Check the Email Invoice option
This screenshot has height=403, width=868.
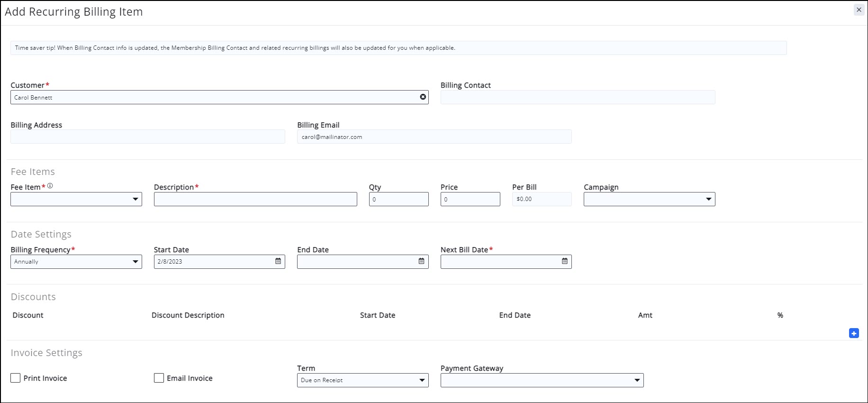[159, 378]
